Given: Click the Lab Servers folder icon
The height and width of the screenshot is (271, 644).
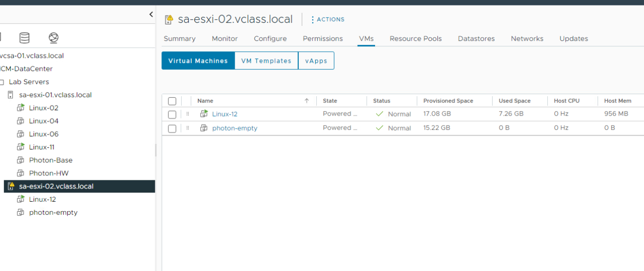Looking at the screenshot, I should click(x=2, y=82).
